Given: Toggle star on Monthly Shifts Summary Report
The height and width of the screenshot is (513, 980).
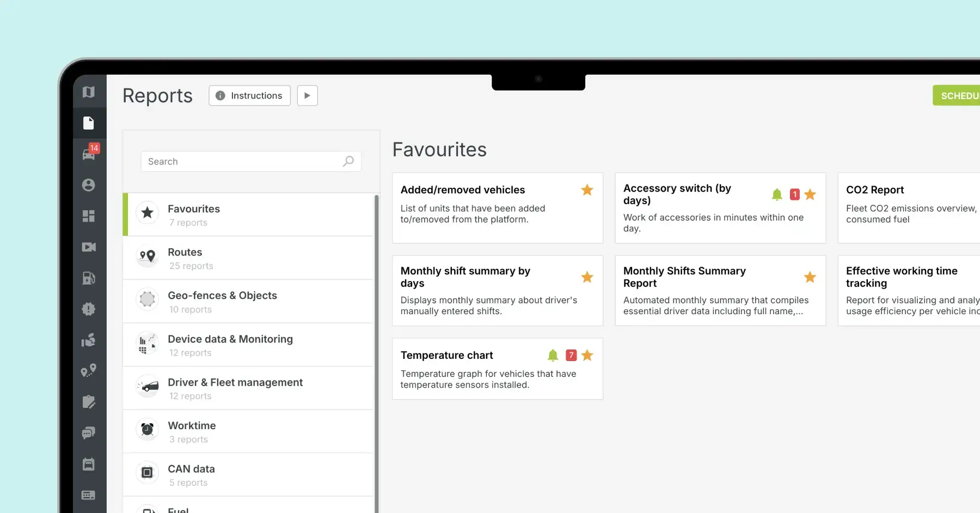Looking at the screenshot, I should click(x=810, y=277).
